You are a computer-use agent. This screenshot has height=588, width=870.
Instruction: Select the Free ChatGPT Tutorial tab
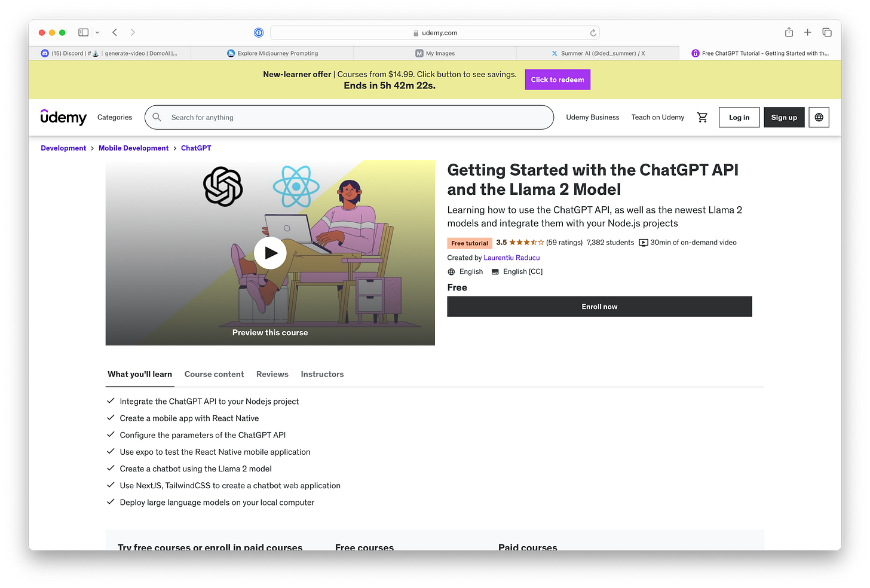[x=760, y=53]
